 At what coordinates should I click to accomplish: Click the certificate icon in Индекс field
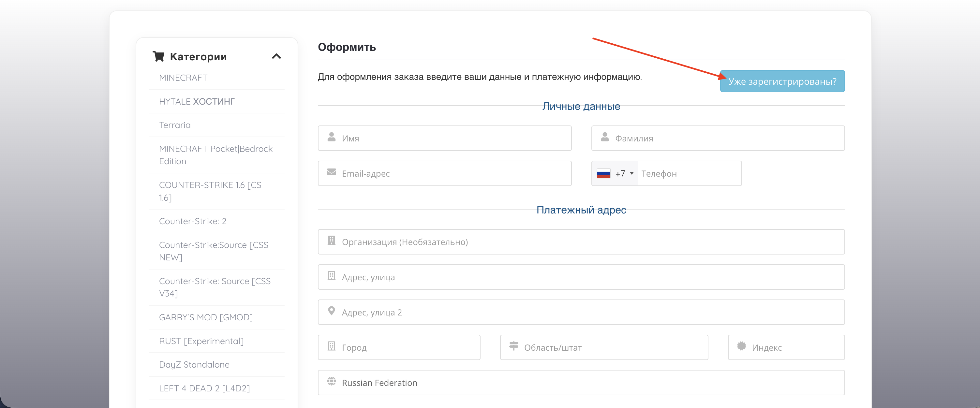click(x=741, y=346)
